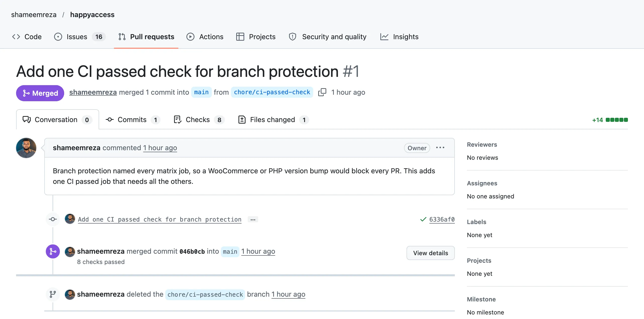This screenshot has width=644, height=319.
Task: Click the 'No milestone' text
Action: (485, 312)
